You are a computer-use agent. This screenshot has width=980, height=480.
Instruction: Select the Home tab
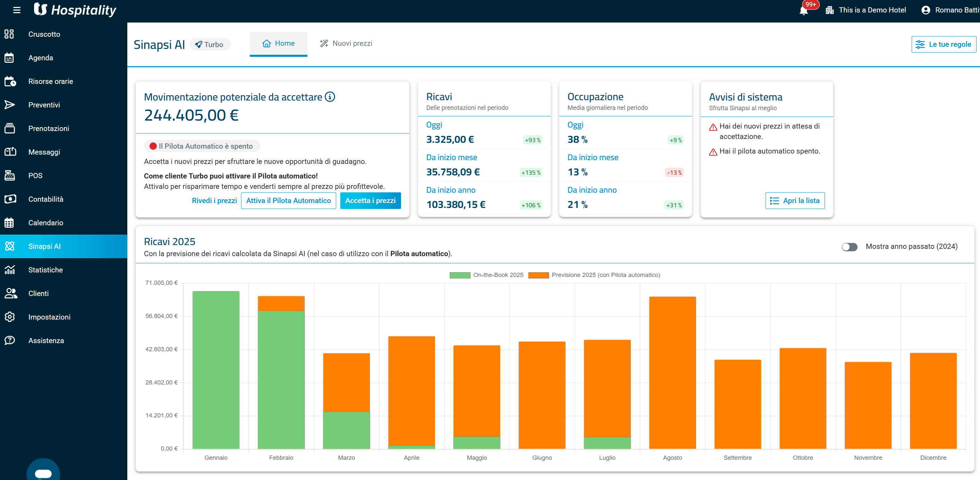coord(279,44)
